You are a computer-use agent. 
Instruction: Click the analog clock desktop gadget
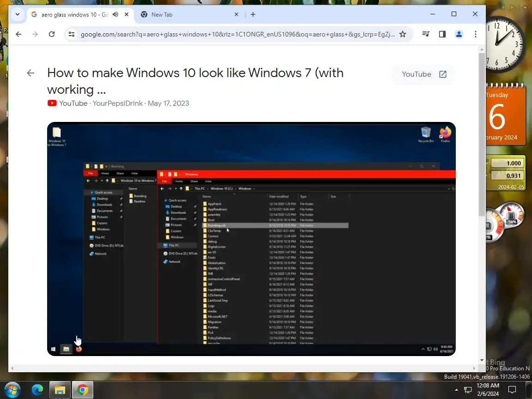pyautogui.click(x=504, y=44)
